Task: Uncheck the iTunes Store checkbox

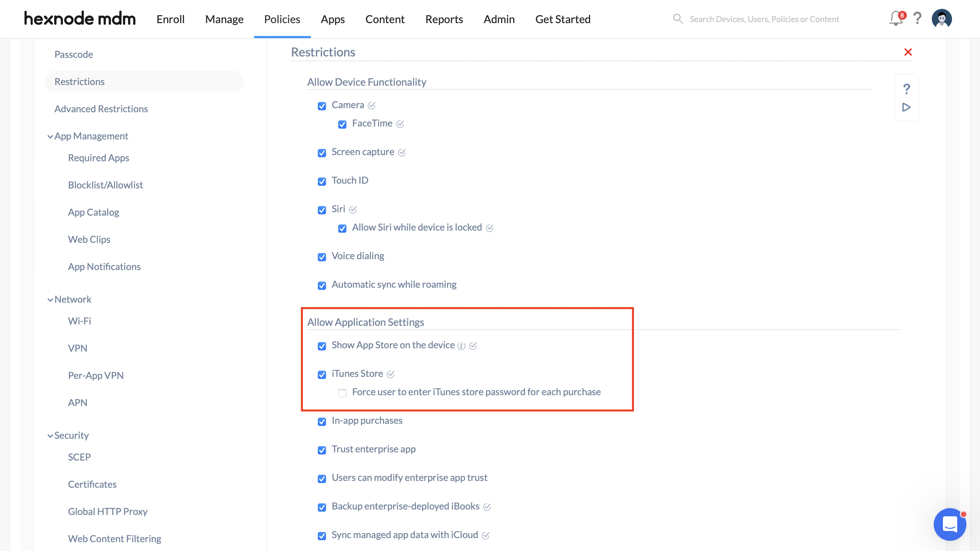Action: tap(322, 374)
